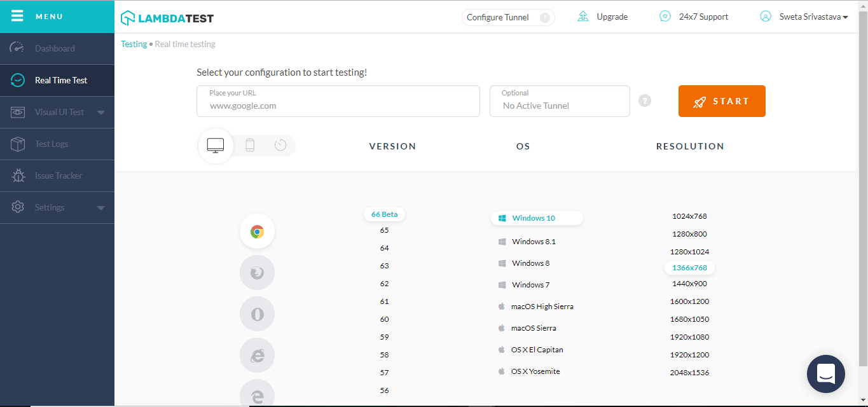
Task: Choose the Opera browser icon
Action: point(257,314)
